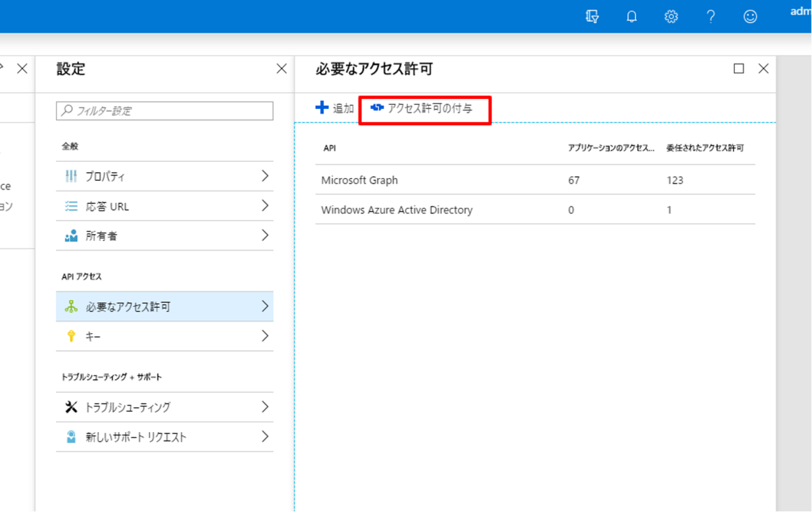
Task: Click delegated permission count 123
Action: (675, 180)
